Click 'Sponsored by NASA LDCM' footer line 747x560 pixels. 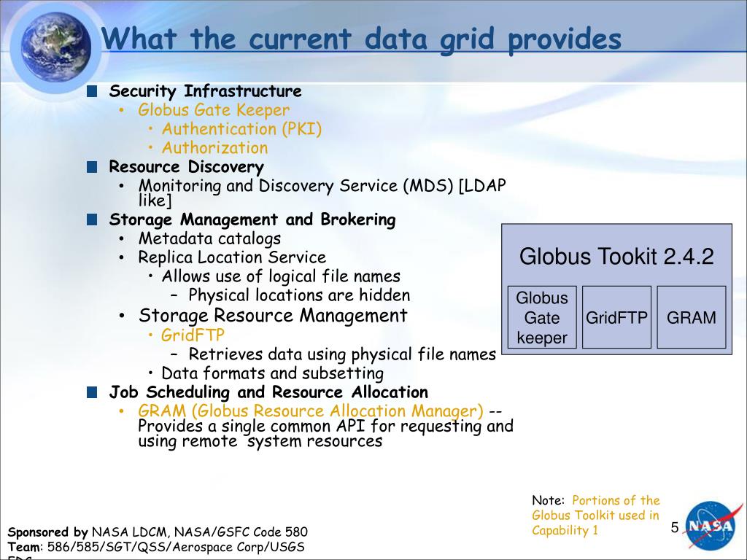point(158,532)
